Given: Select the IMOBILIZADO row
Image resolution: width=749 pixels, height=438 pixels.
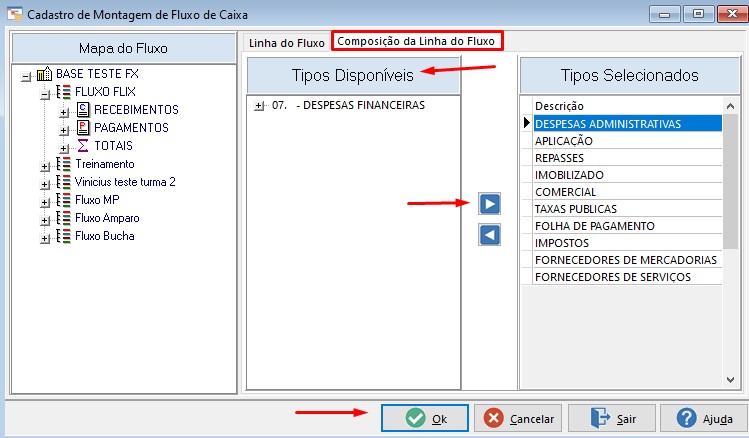Looking at the screenshot, I should click(627, 175).
